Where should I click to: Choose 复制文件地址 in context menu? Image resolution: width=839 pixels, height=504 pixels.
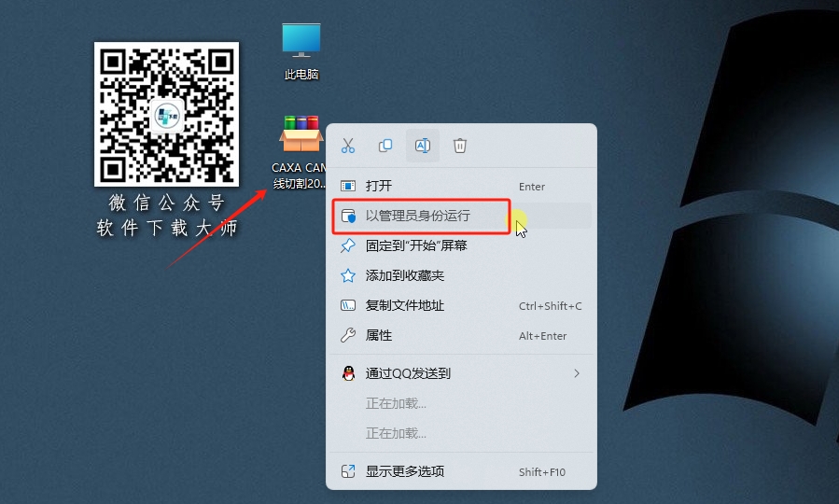point(461,305)
